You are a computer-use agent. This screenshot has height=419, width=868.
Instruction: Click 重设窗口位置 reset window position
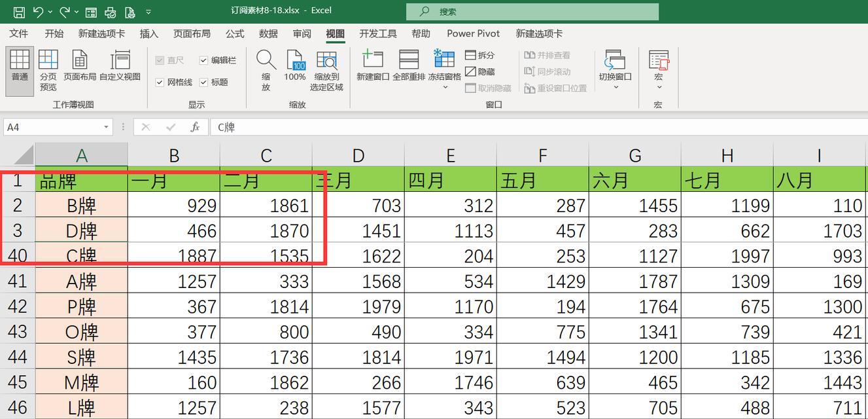click(556, 88)
